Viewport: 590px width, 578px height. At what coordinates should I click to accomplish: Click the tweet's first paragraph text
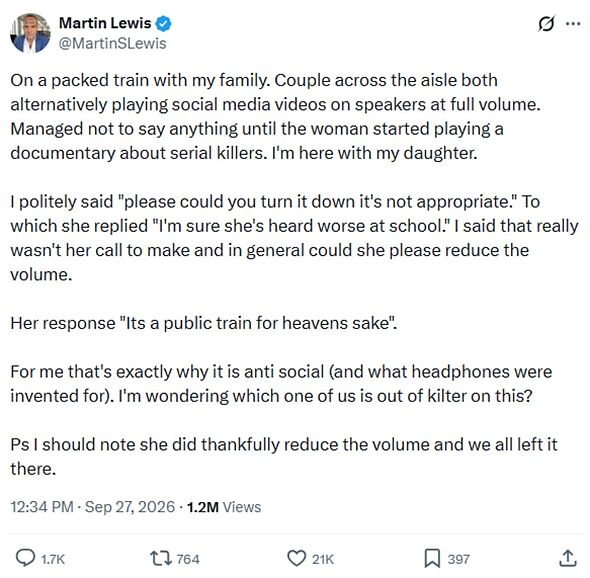point(275,117)
